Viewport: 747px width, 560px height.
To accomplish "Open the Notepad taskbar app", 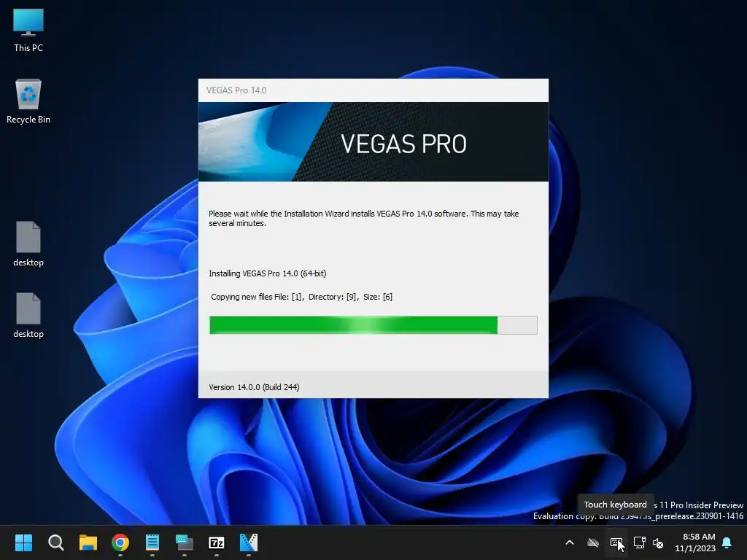I will click(x=152, y=542).
